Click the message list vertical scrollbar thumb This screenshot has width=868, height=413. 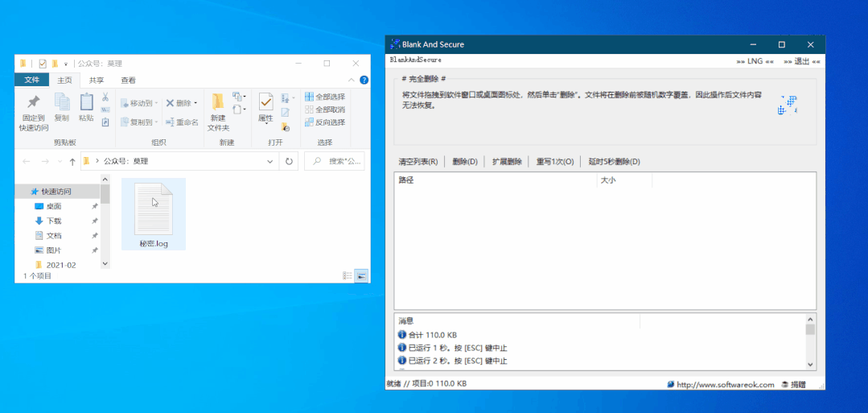pyautogui.click(x=810, y=330)
